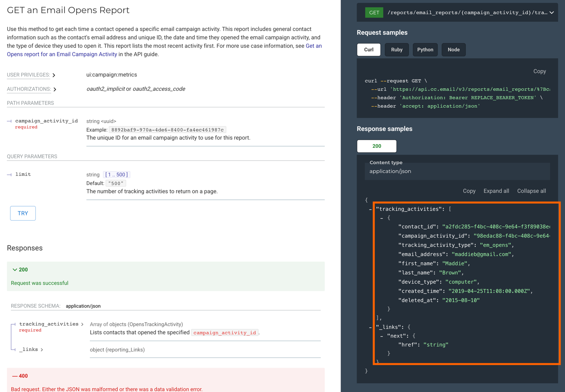The image size is (565, 392).
Task: Expand the _links schema field
Action: click(42, 350)
